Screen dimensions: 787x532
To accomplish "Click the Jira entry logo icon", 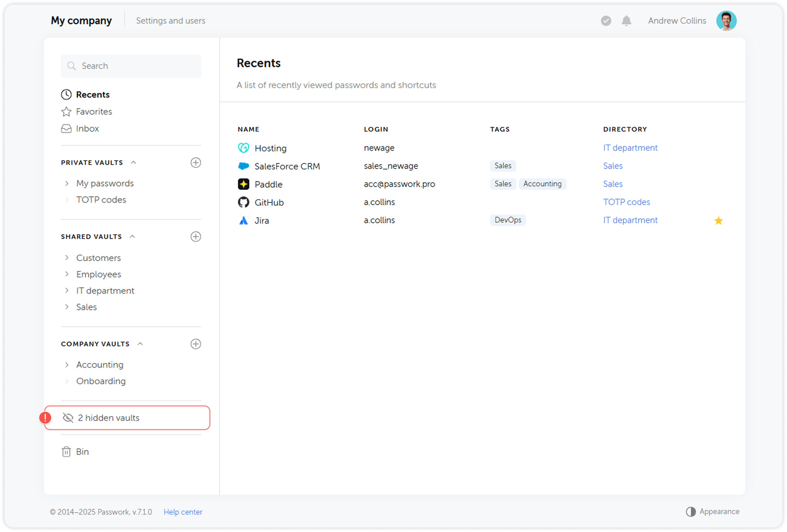I will 243,220.
